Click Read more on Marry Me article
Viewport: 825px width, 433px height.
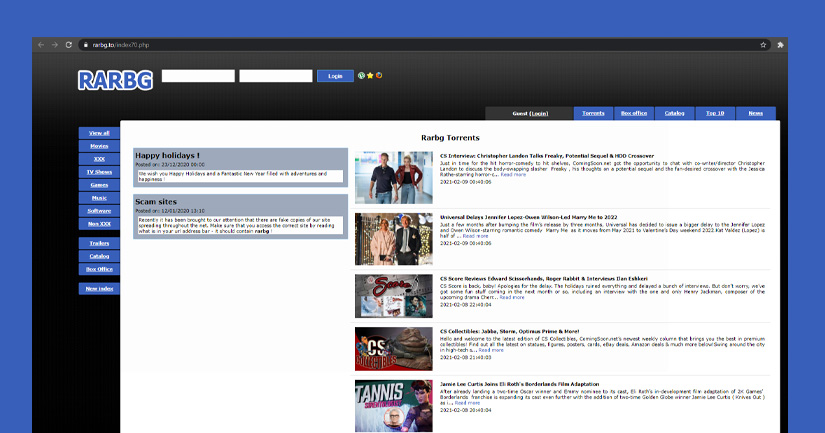click(x=475, y=236)
